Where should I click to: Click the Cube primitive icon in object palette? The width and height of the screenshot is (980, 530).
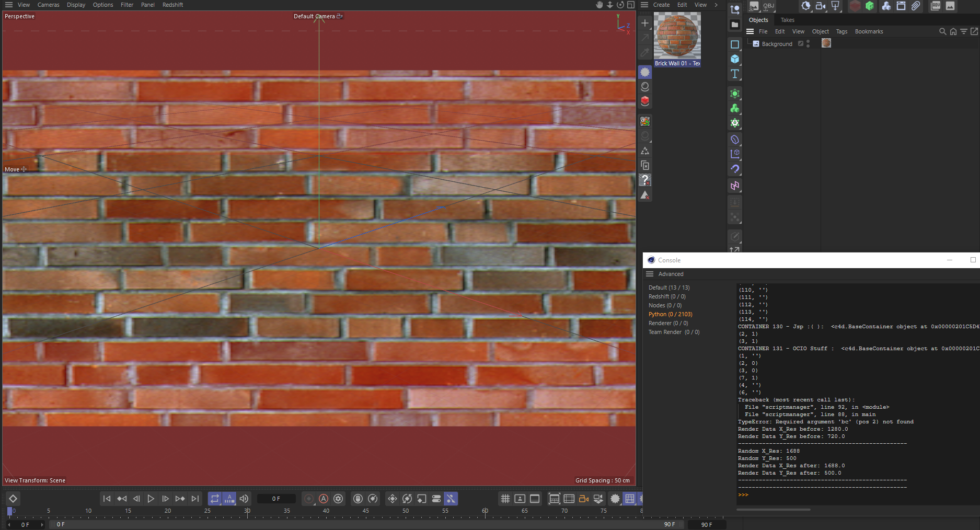[x=735, y=59]
